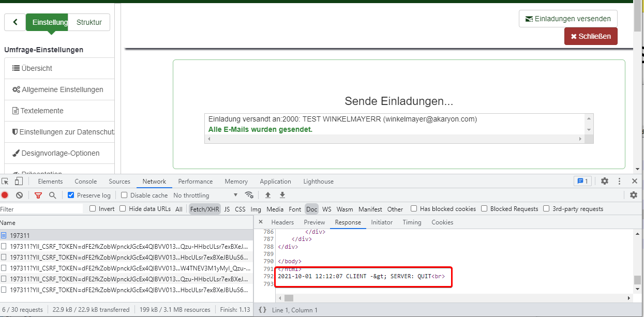The width and height of the screenshot is (644, 317).
Task: Clear the network log
Action: [x=19, y=195]
